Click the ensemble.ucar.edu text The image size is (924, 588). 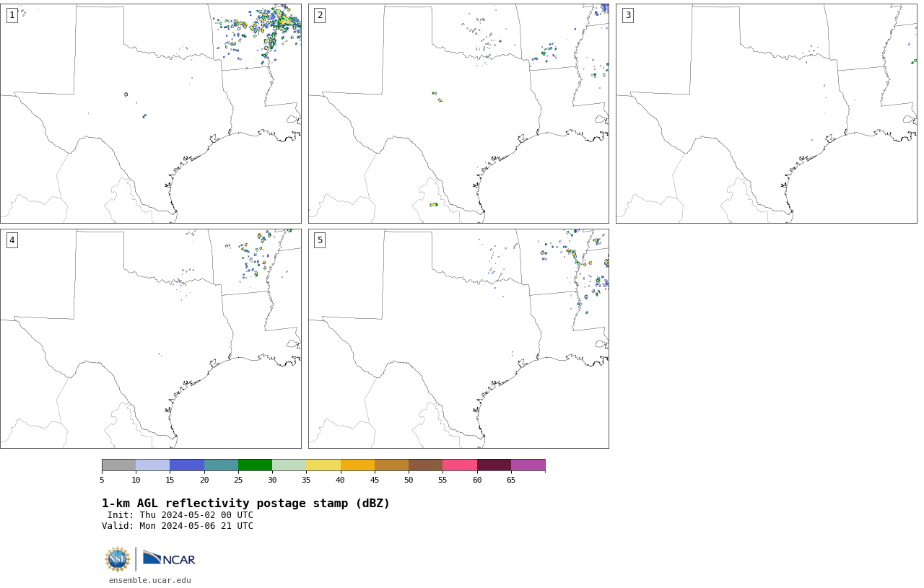(x=150, y=580)
